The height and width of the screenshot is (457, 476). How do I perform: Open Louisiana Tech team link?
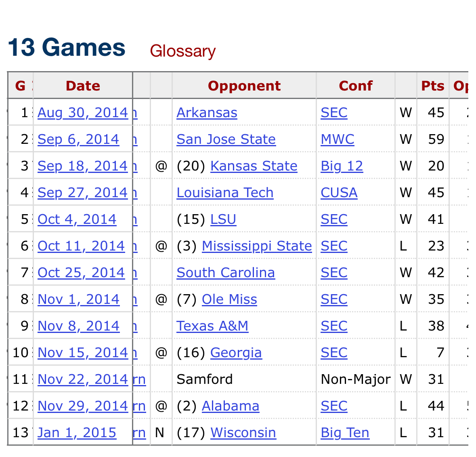click(225, 193)
